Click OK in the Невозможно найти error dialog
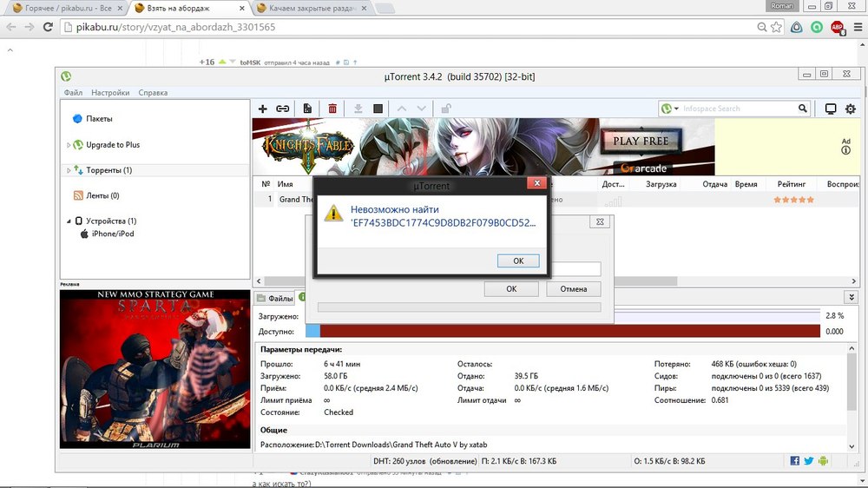 coord(518,260)
